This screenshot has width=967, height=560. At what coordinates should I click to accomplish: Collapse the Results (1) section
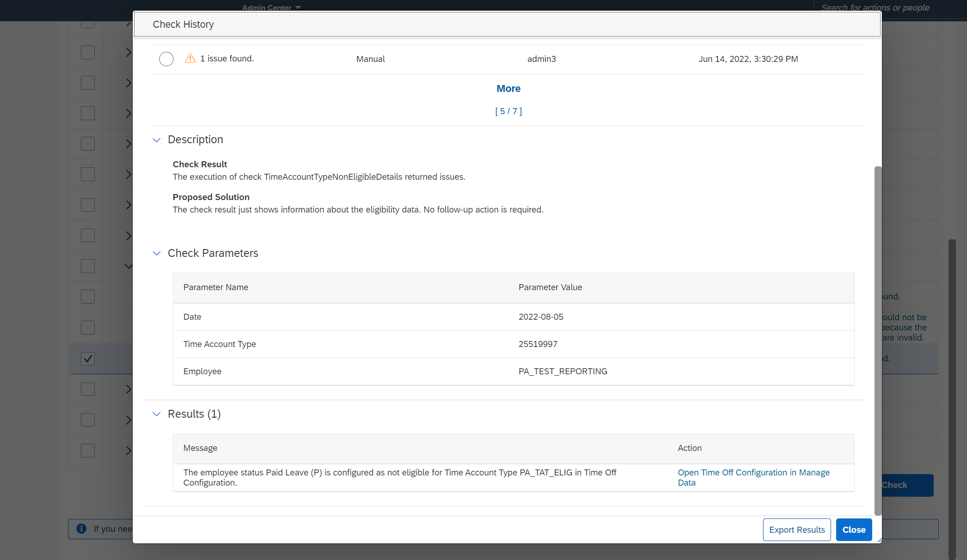point(157,414)
